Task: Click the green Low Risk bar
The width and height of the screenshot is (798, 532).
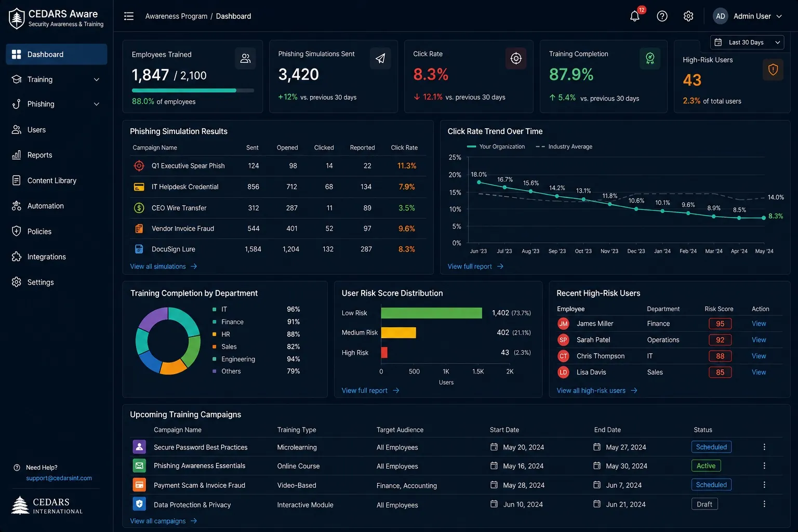Action: point(431,313)
